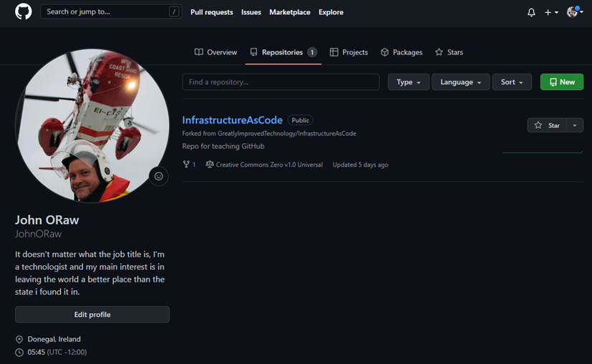Open the Stars tab
This screenshot has height=364, width=592.
(449, 52)
